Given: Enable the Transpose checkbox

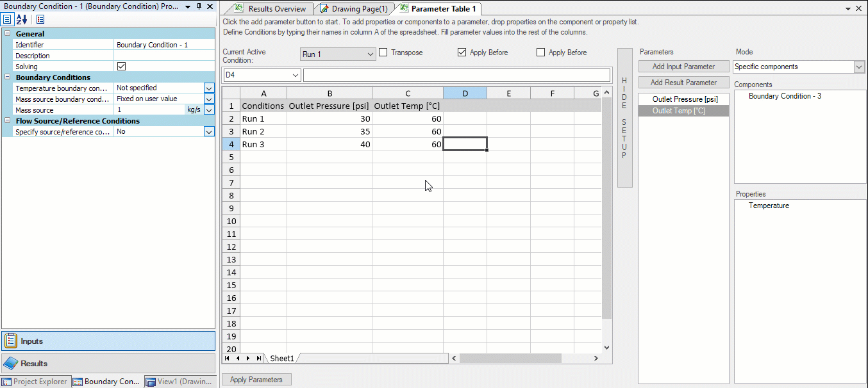Looking at the screenshot, I should pyautogui.click(x=383, y=53).
